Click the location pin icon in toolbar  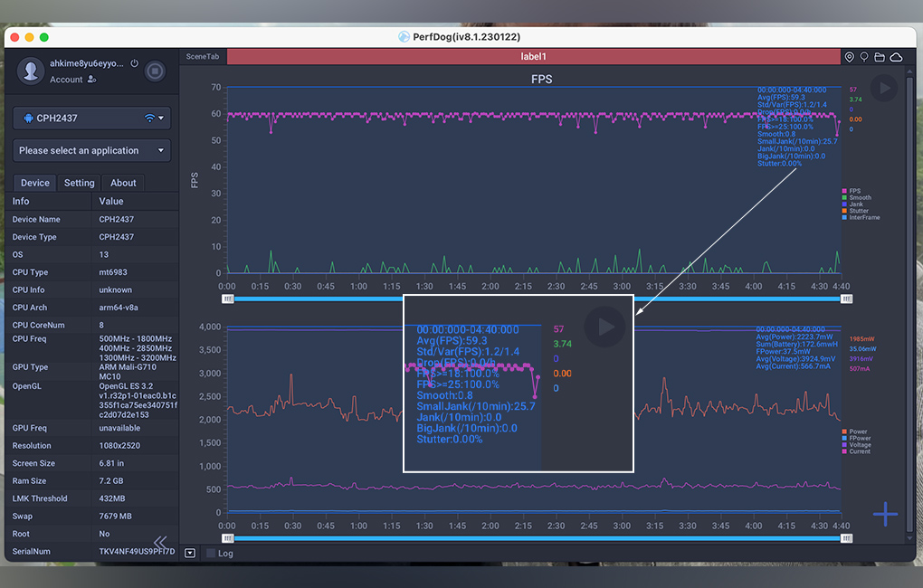point(850,57)
